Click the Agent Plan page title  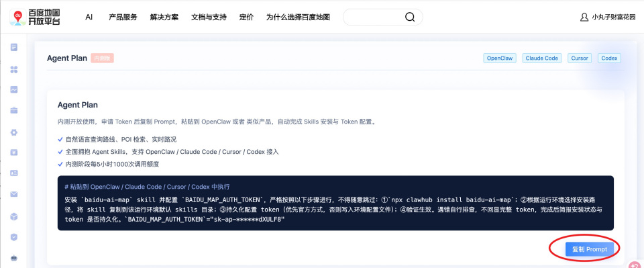coord(67,58)
